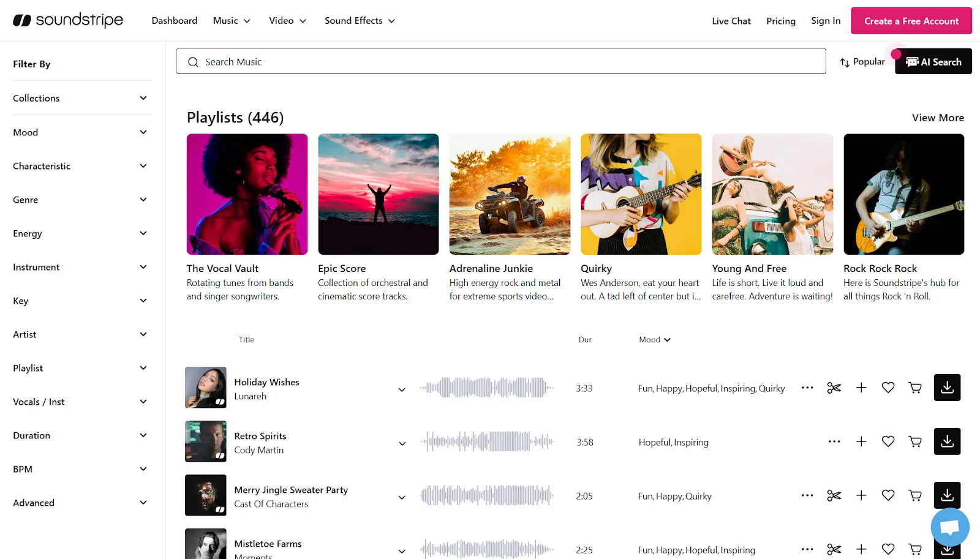
Task: Add Retro Spirits to playlist with plus
Action: coord(861,441)
